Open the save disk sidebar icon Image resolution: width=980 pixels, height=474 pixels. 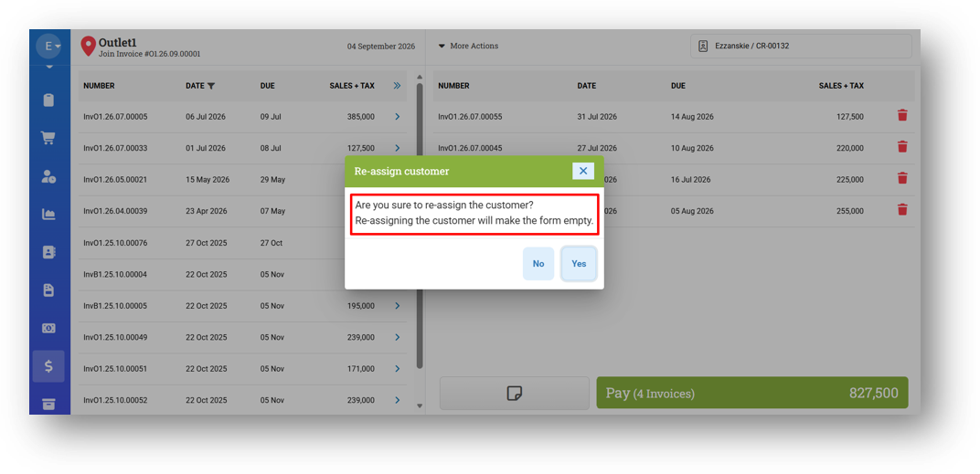tap(48, 290)
